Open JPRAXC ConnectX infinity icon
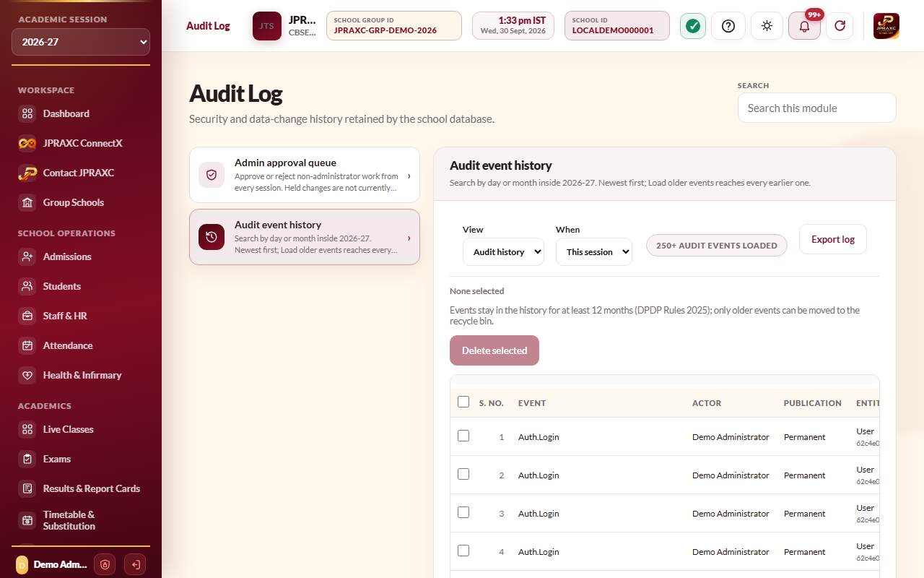This screenshot has height=578, width=924. pyautogui.click(x=27, y=143)
